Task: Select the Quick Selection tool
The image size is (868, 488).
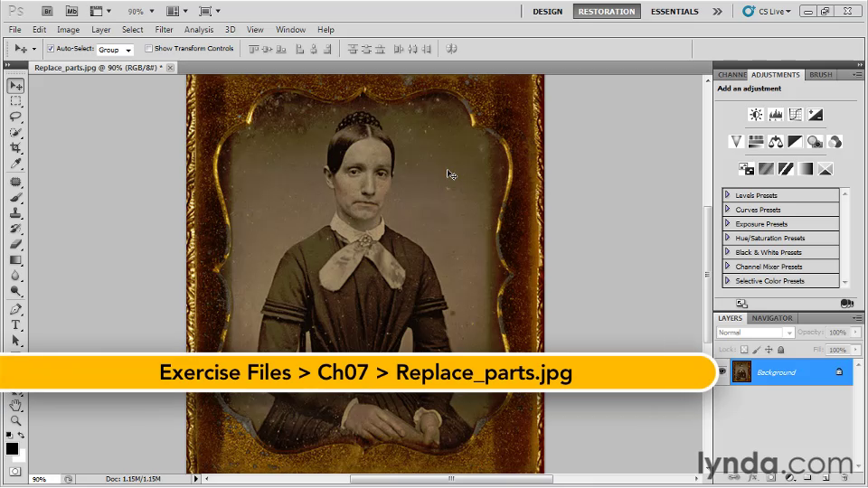Action: coord(15,132)
